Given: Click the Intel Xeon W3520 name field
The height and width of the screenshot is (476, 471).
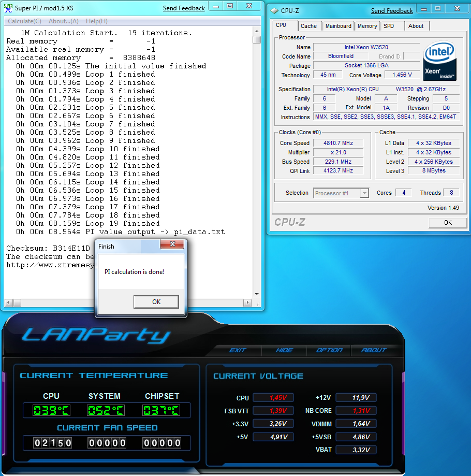Looking at the screenshot, I should (366, 47).
